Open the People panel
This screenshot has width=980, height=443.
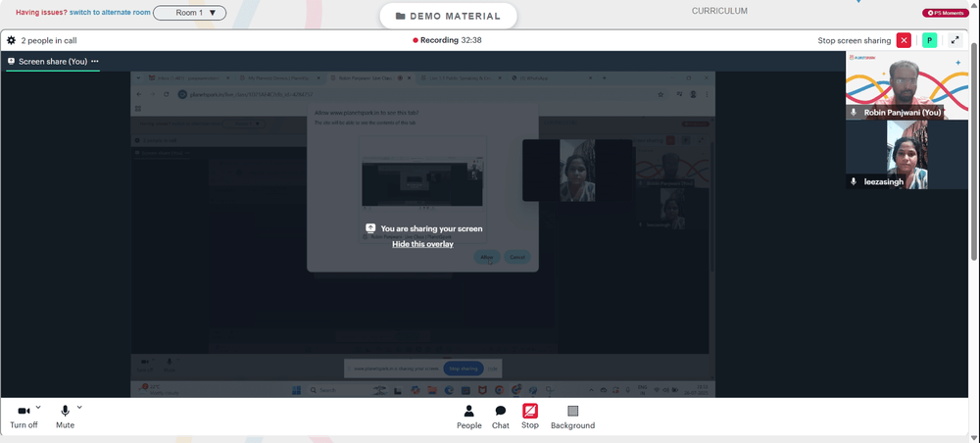coord(468,418)
